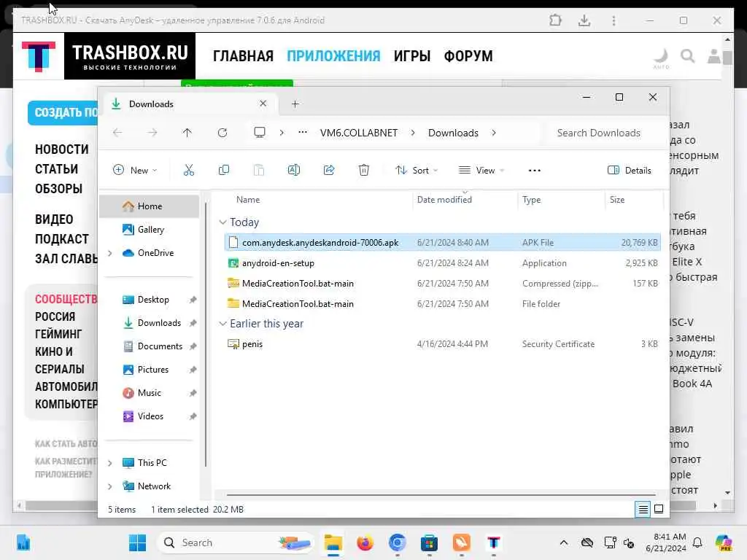This screenshot has height=560, width=747.
Task: Select Home in navigation pane
Action: (x=150, y=206)
